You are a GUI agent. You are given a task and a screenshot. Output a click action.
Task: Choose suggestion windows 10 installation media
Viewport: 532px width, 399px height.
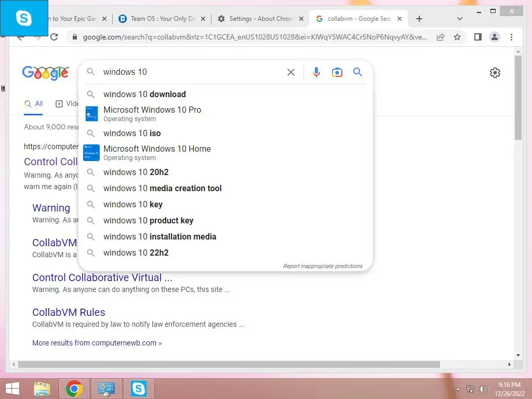click(225, 237)
